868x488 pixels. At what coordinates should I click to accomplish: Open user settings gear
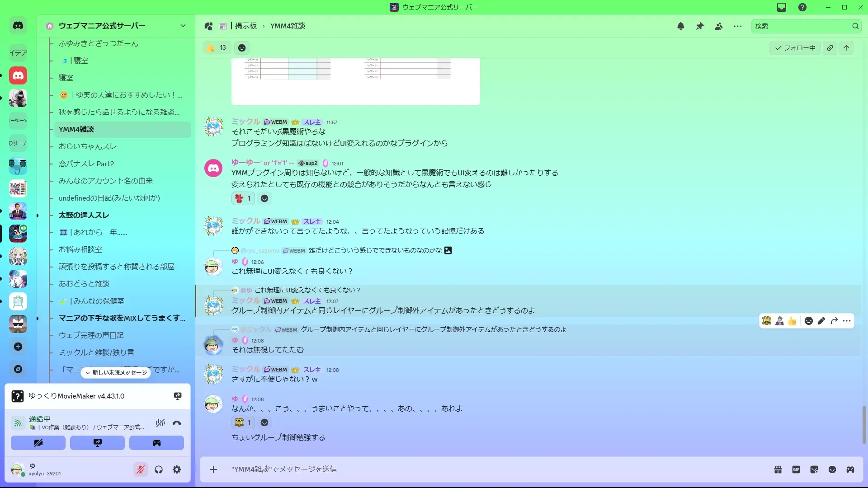coord(177,469)
